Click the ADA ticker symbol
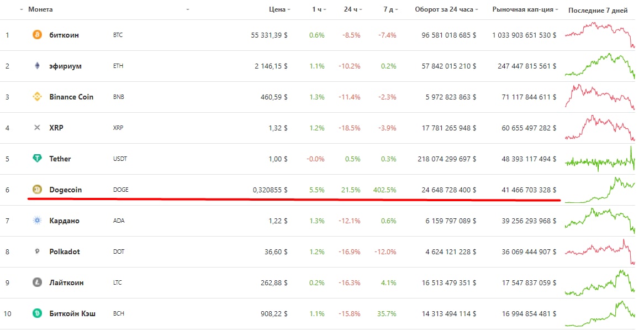Screen dimensions: 644x330 click(119, 221)
